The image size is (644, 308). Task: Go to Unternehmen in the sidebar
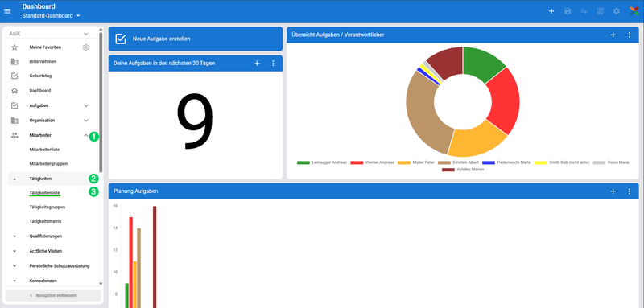point(43,61)
